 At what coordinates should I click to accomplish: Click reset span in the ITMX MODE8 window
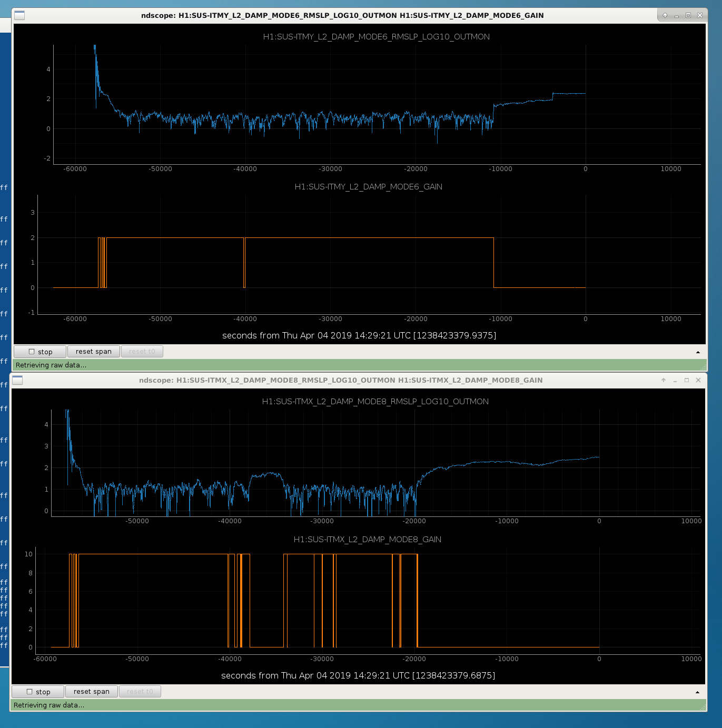tap(92, 692)
